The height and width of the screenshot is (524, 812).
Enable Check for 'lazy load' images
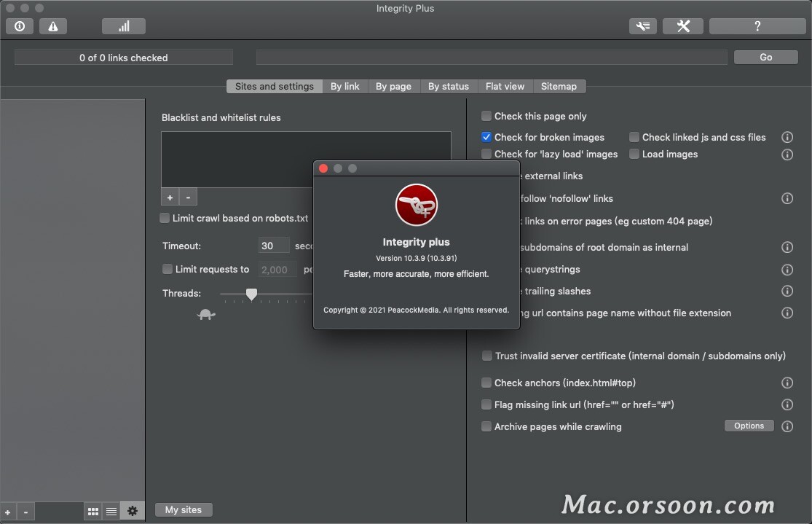coord(486,154)
